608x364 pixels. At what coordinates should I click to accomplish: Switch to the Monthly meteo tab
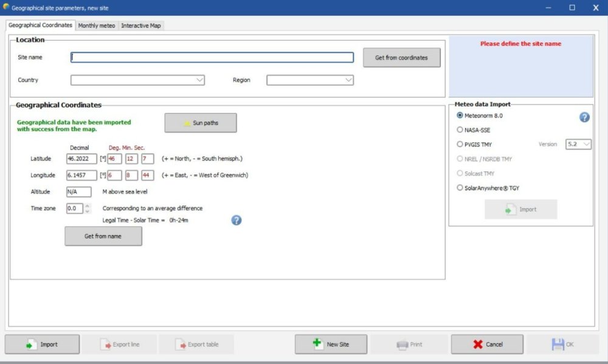click(97, 26)
